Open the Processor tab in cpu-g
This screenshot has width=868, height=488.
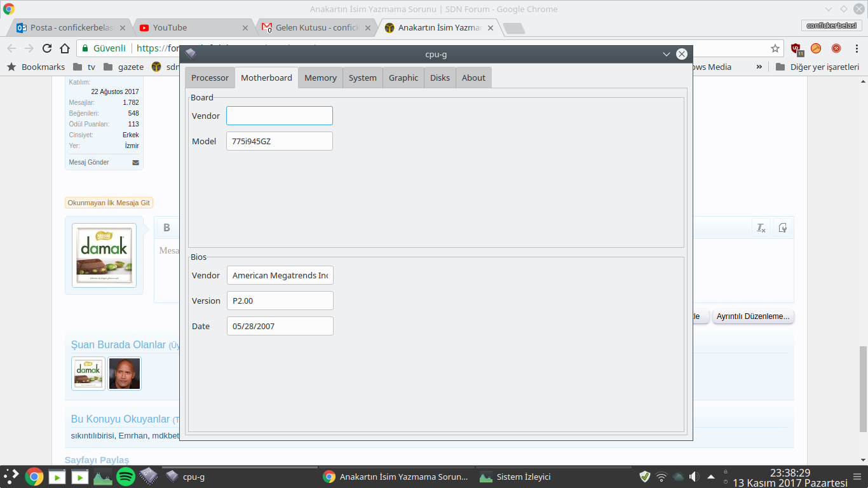(210, 78)
